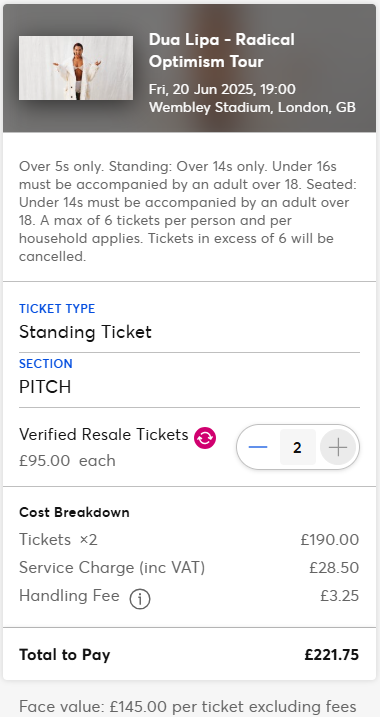Screen dimensions: 380x717
Task: Click the Verified Resale Tickets label
Action: (x=103, y=434)
